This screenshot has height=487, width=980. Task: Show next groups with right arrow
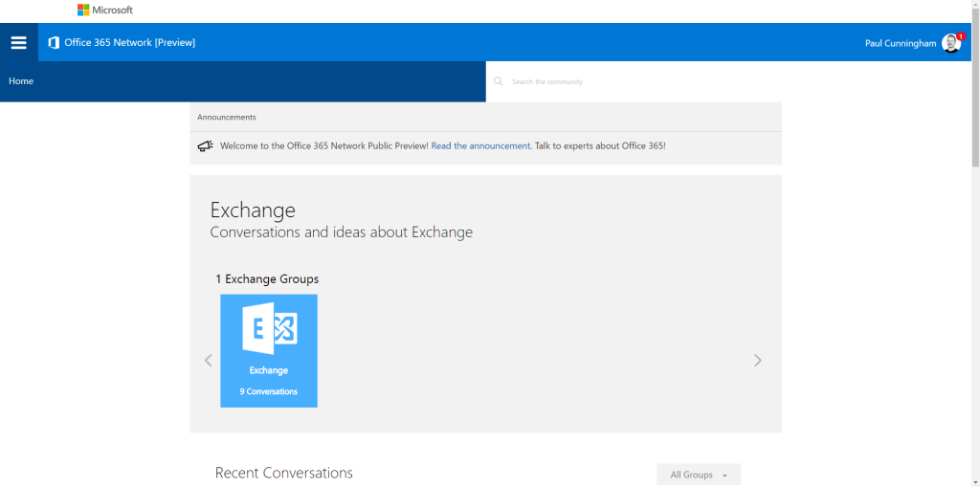coord(758,360)
